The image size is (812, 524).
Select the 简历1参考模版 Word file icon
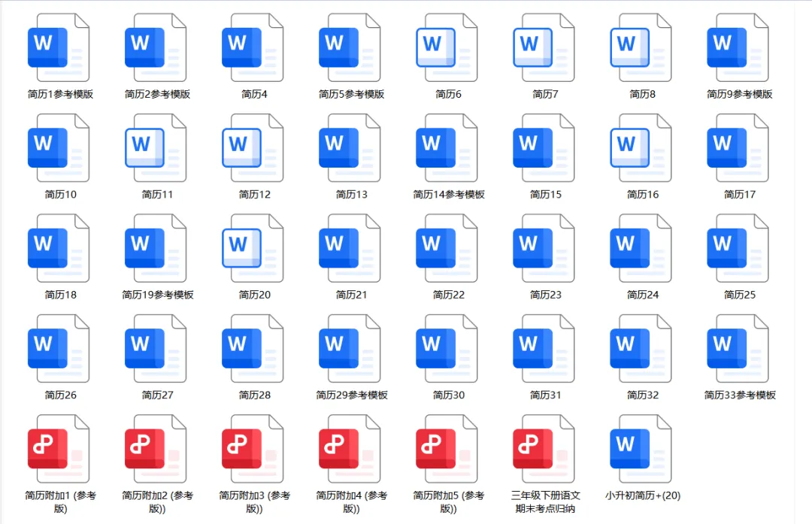tap(59, 47)
